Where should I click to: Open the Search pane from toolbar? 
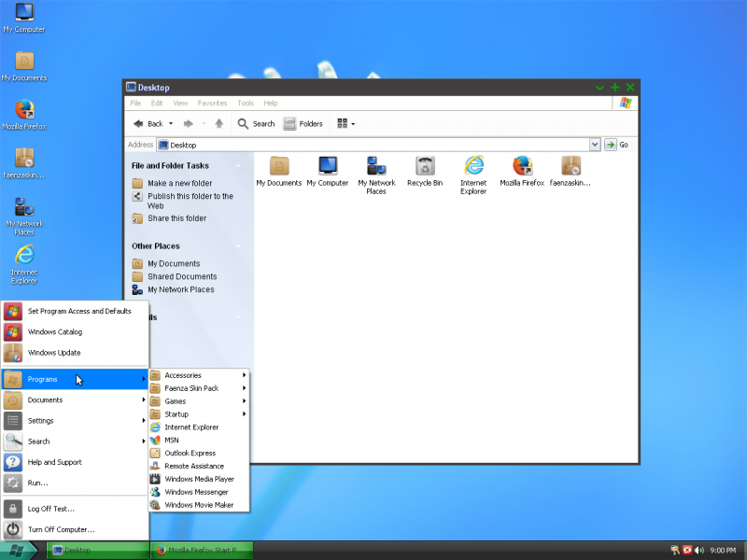point(256,124)
